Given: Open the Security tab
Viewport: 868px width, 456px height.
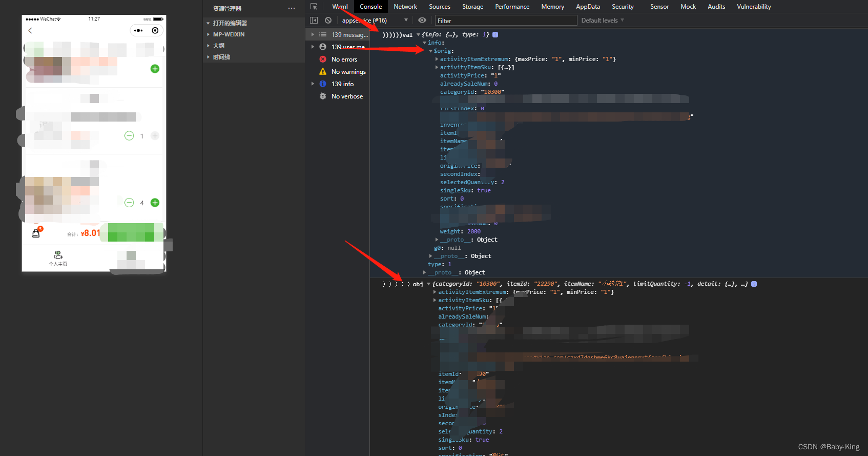Looking at the screenshot, I should (x=623, y=7).
